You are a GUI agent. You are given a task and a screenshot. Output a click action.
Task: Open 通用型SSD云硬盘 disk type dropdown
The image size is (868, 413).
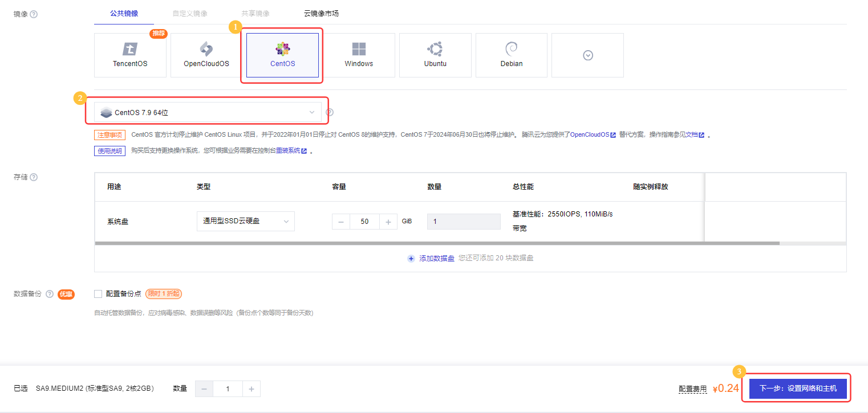coord(245,221)
